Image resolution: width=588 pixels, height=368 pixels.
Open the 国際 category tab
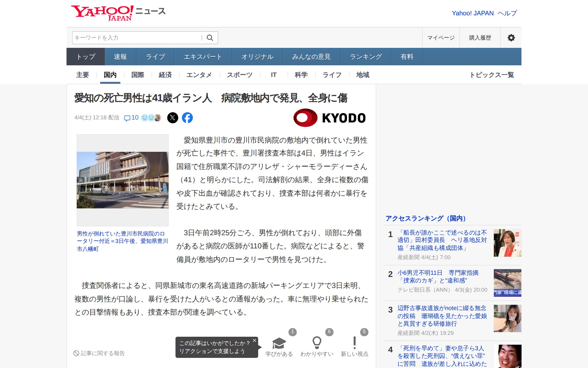[138, 75]
